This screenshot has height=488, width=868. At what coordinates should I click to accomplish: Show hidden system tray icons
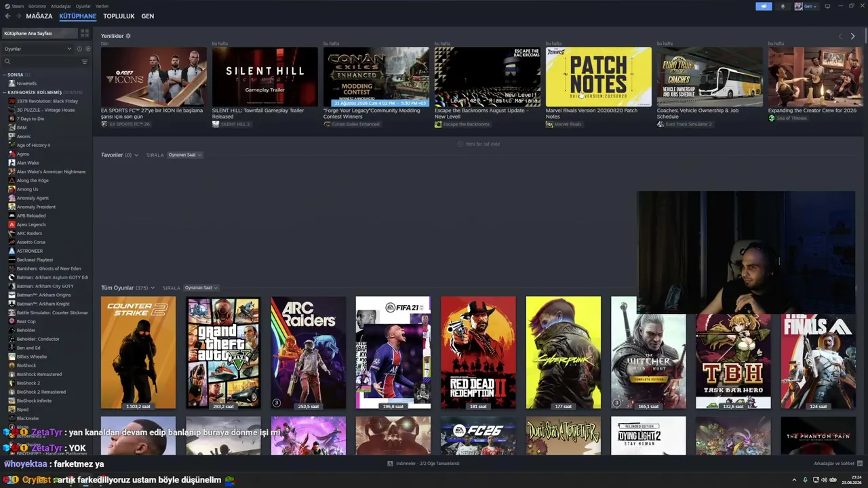click(x=794, y=480)
